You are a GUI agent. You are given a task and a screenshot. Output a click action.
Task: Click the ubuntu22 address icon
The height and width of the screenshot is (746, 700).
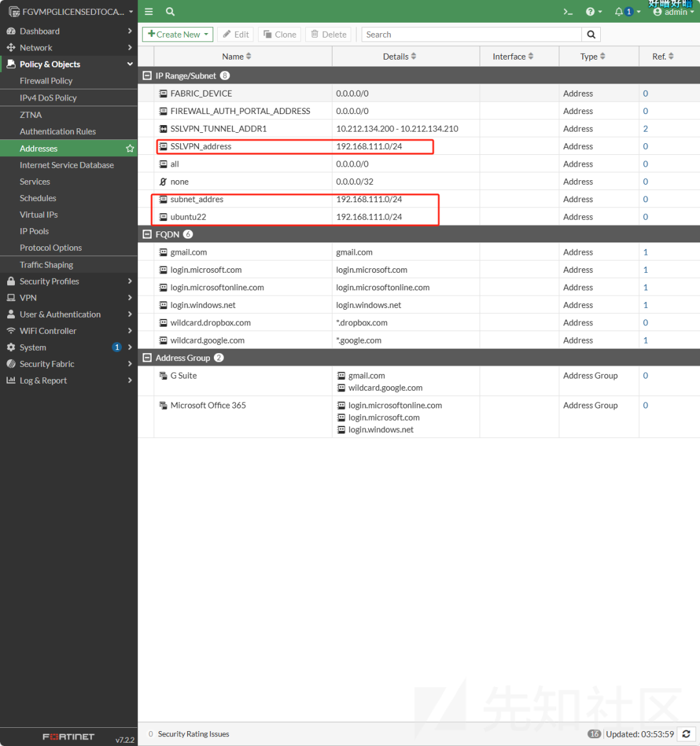tap(163, 217)
